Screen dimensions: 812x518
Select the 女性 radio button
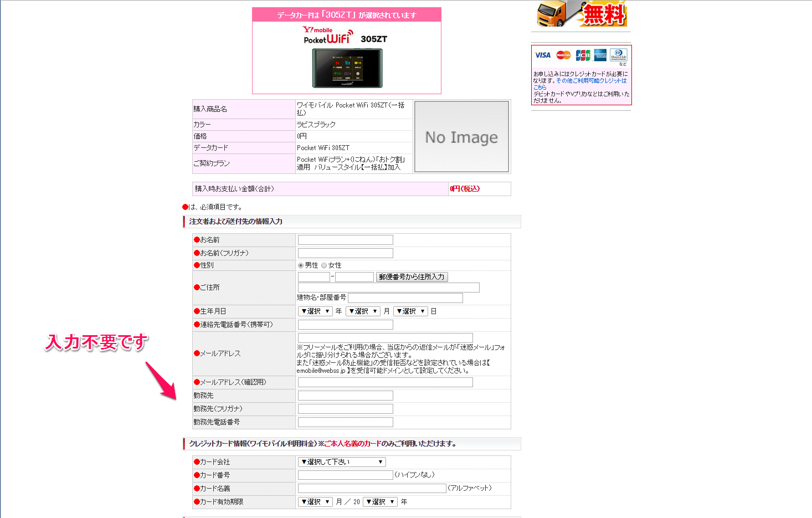tap(324, 265)
